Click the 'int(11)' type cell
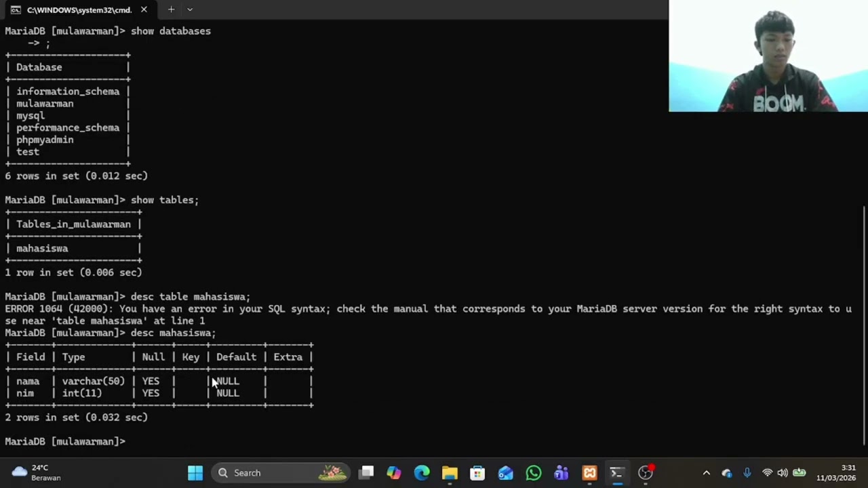The width and height of the screenshot is (868, 488). coord(82,393)
